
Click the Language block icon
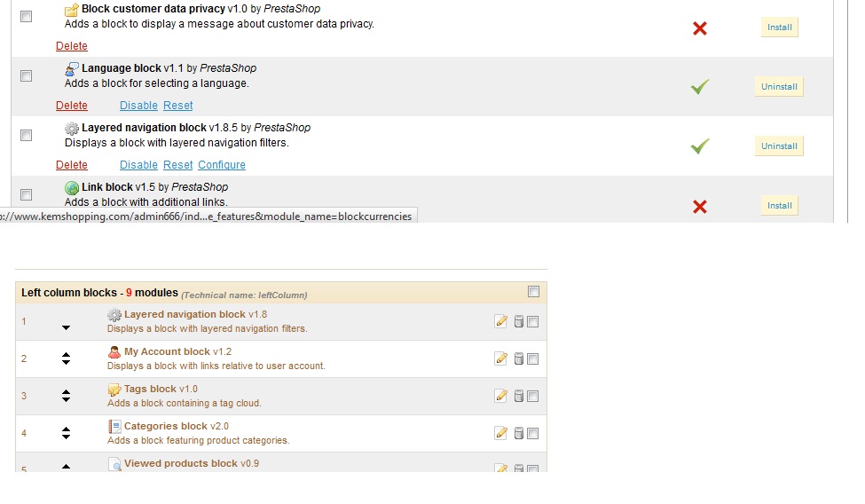click(72, 68)
